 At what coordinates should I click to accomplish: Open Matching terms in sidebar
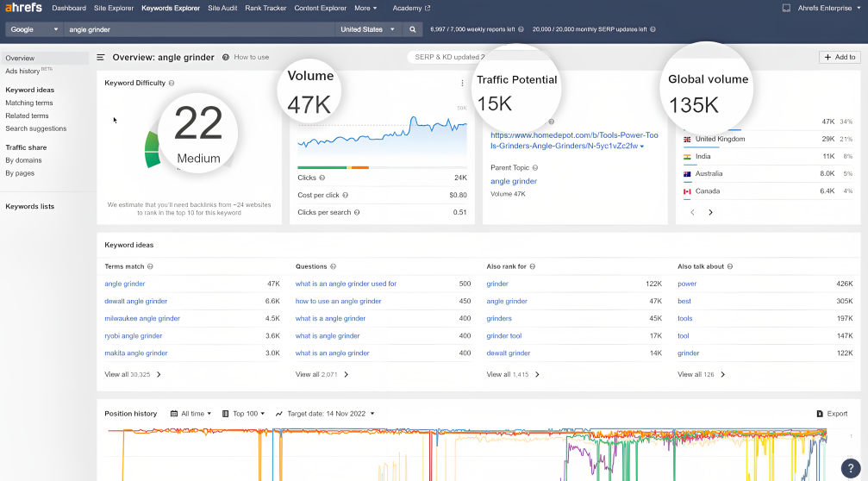pyautogui.click(x=29, y=103)
